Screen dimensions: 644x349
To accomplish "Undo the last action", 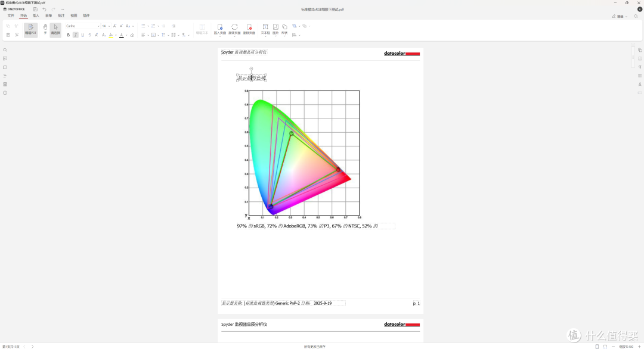I will click(x=44, y=9).
